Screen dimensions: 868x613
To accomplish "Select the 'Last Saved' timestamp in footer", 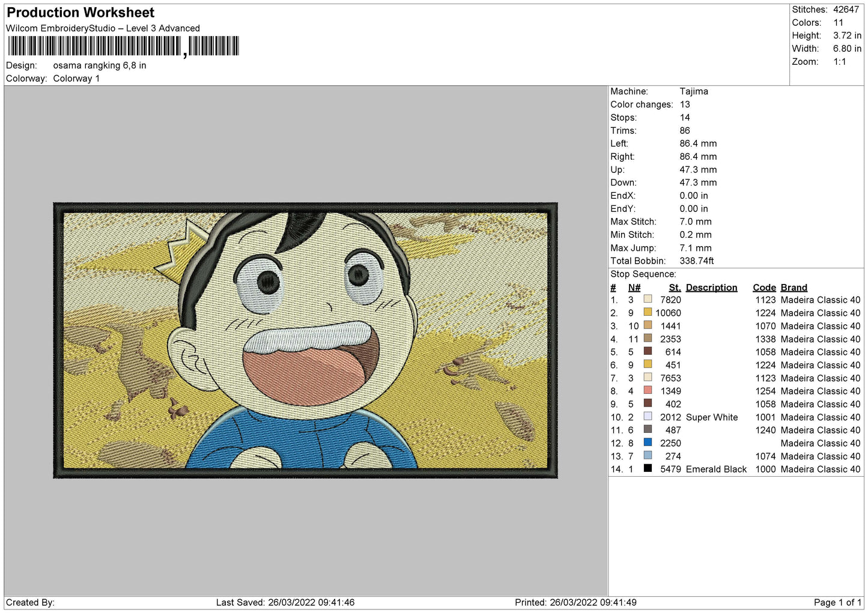I will click(285, 603).
